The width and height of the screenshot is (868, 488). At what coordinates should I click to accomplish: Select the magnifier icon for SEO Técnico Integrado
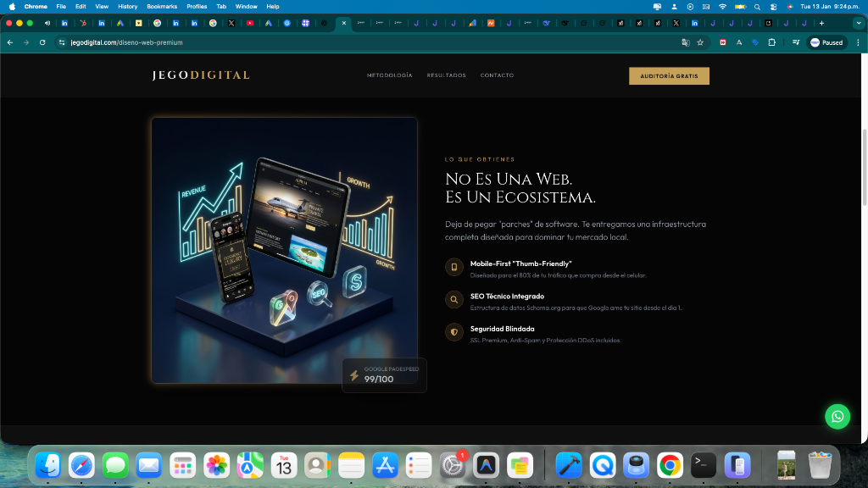click(453, 299)
